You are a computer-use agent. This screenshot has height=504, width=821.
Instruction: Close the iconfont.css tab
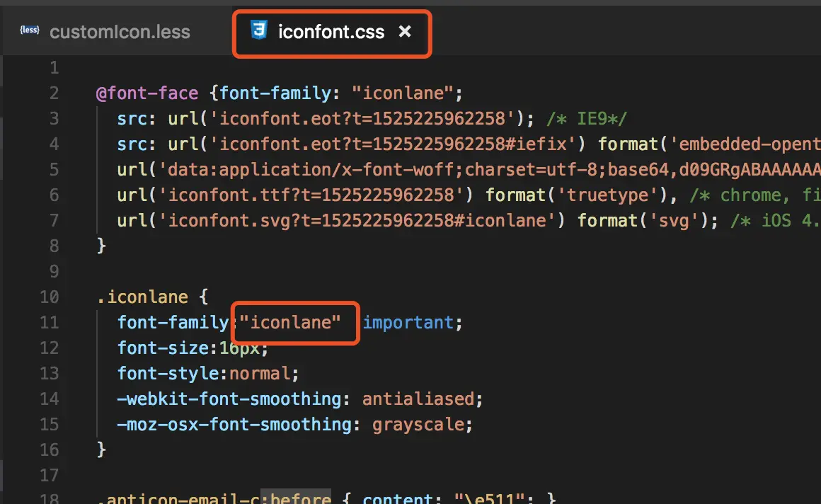pos(405,31)
